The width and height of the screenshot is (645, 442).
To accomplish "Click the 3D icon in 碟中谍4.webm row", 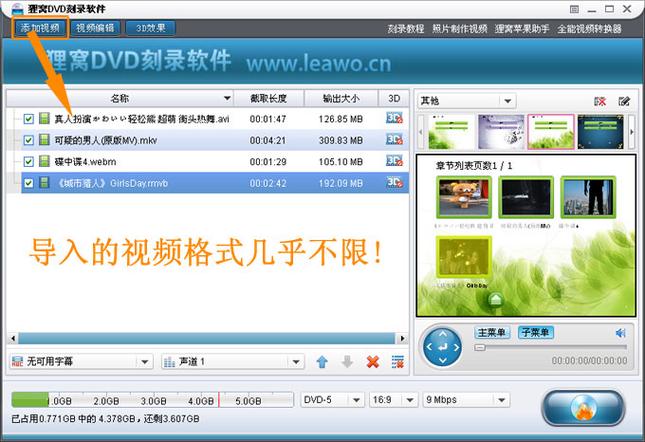I will tap(394, 161).
